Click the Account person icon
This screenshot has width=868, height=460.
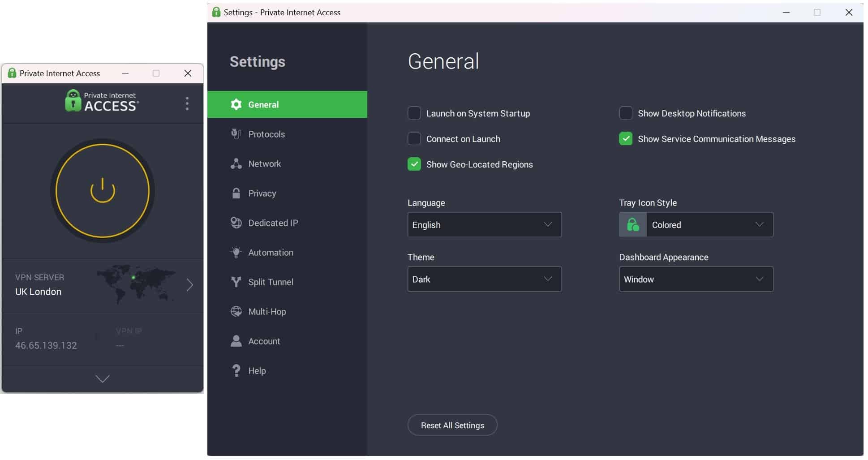(x=236, y=341)
